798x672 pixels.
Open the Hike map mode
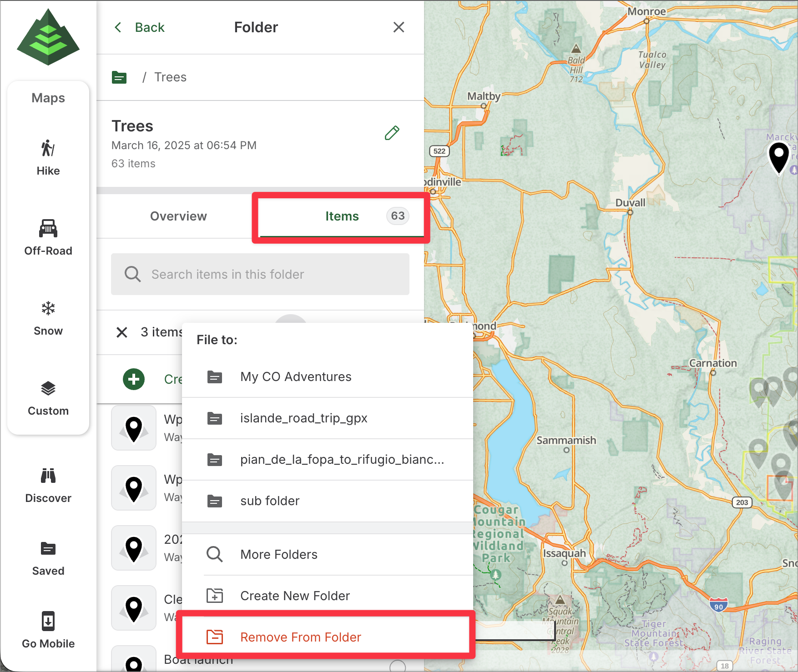pos(48,157)
